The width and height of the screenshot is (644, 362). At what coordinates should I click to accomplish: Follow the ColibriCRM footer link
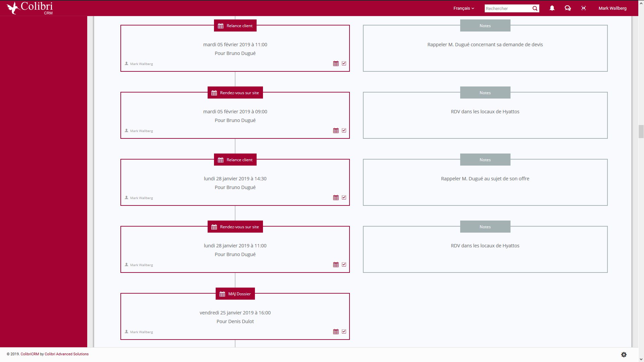coord(30,354)
